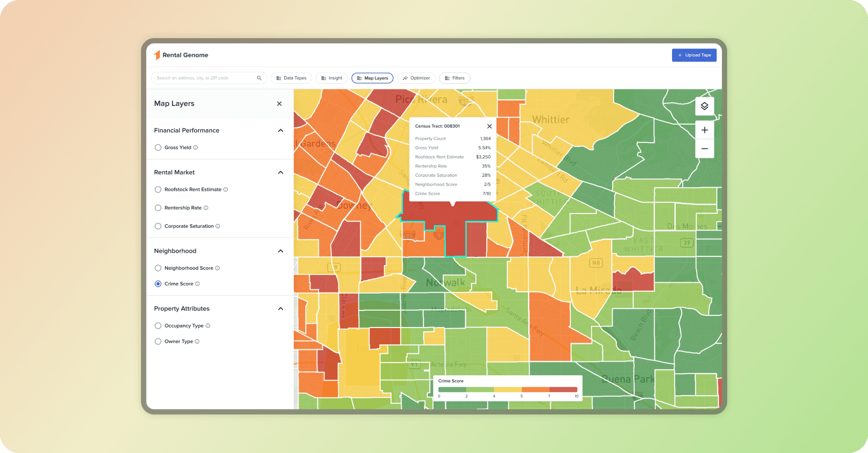Image resolution: width=868 pixels, height=453 pixels.
Task: Zoom in on the map
Action: pyautogui.click(x=704, y=130)
